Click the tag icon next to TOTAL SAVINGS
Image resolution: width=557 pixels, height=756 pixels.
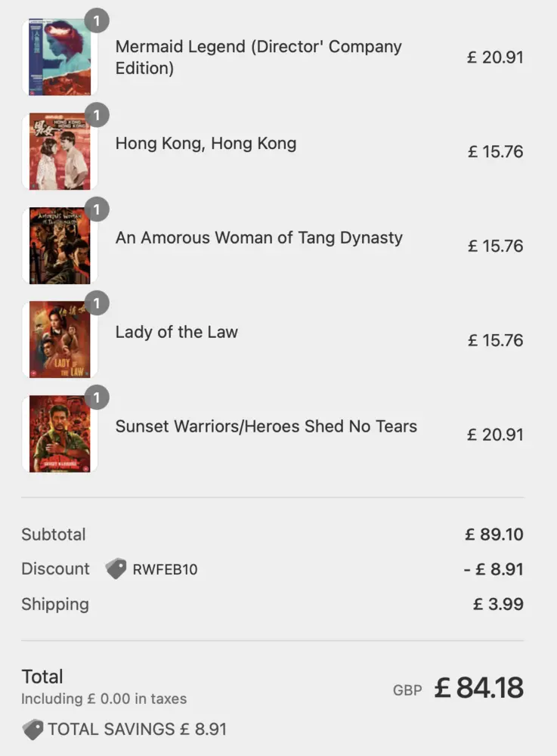tap(32, 730)
